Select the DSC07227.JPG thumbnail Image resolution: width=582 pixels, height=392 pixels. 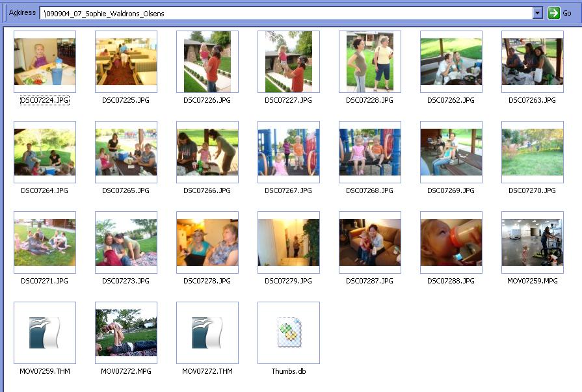coord(289,62)
